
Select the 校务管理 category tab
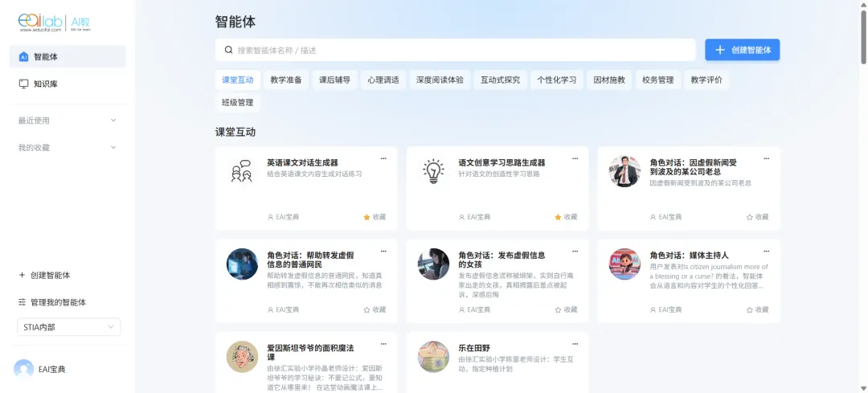[x=657, y=80]
